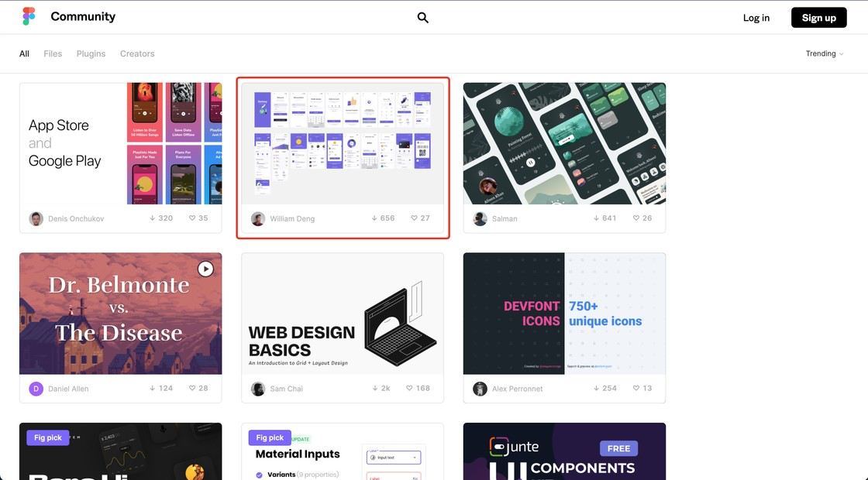
Task: Open the Dr. Belmonte vs. The Disease thumbnail
Action: click(121, 314)
